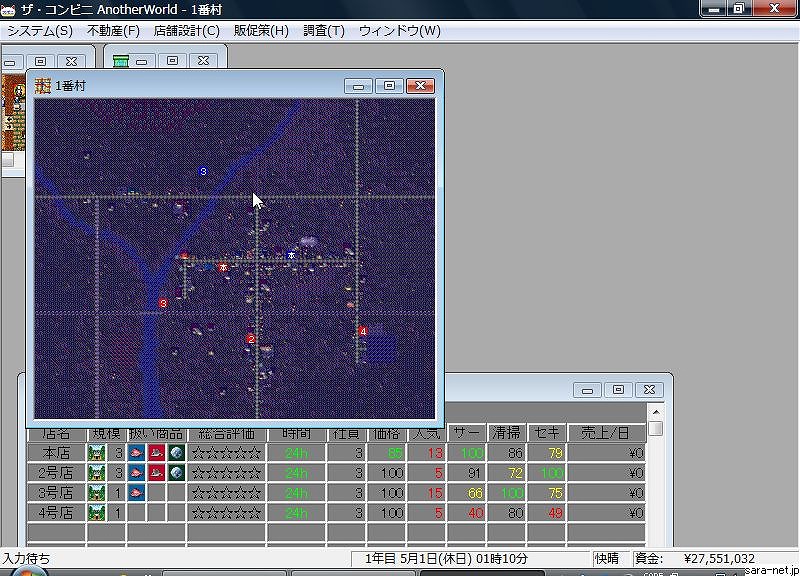Click the store building icon in 本店 row

[97, 453]
